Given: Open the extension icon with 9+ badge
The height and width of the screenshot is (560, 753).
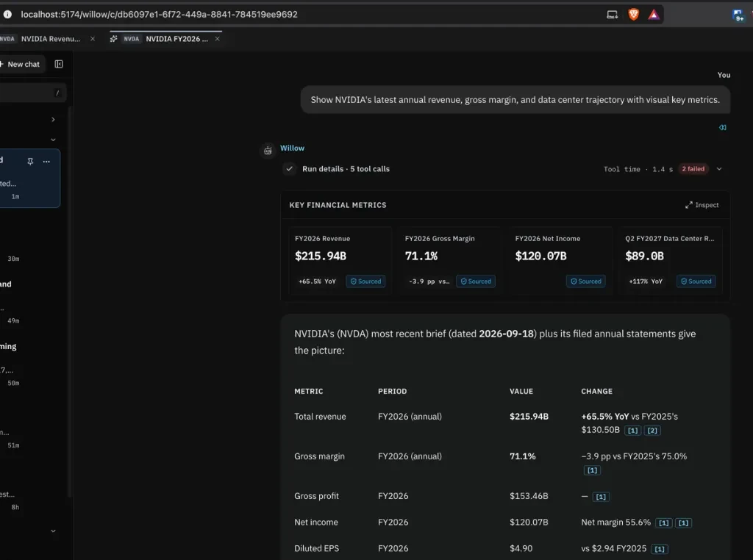Looking at the screenshot, I should 738,15.
